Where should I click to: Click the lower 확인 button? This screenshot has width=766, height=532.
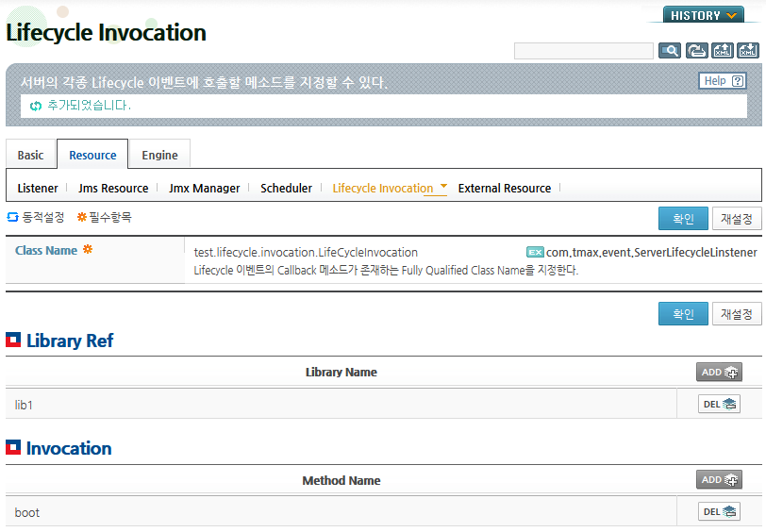[x=683, y=313]
